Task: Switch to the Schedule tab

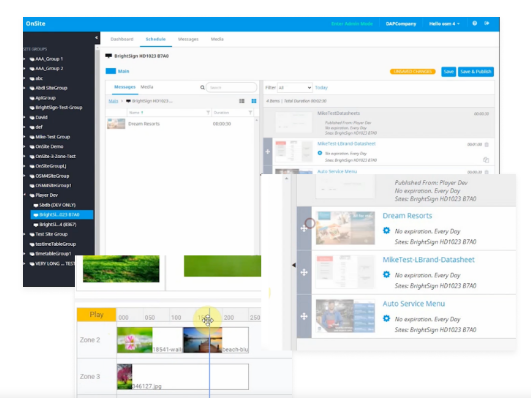Action: 155,39
